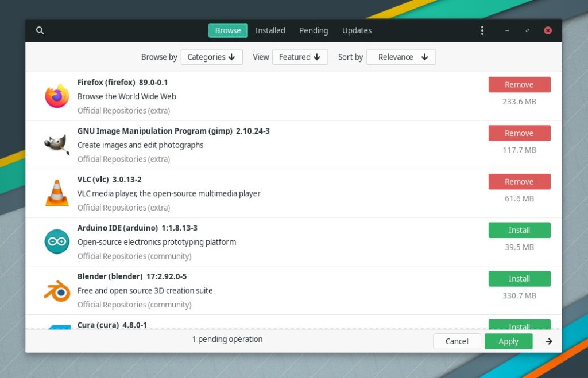The width and height of the screenshot is (588, 378).
Task: Click 'Browse the World Wide Web' description
Action: (x=127, y=96)
